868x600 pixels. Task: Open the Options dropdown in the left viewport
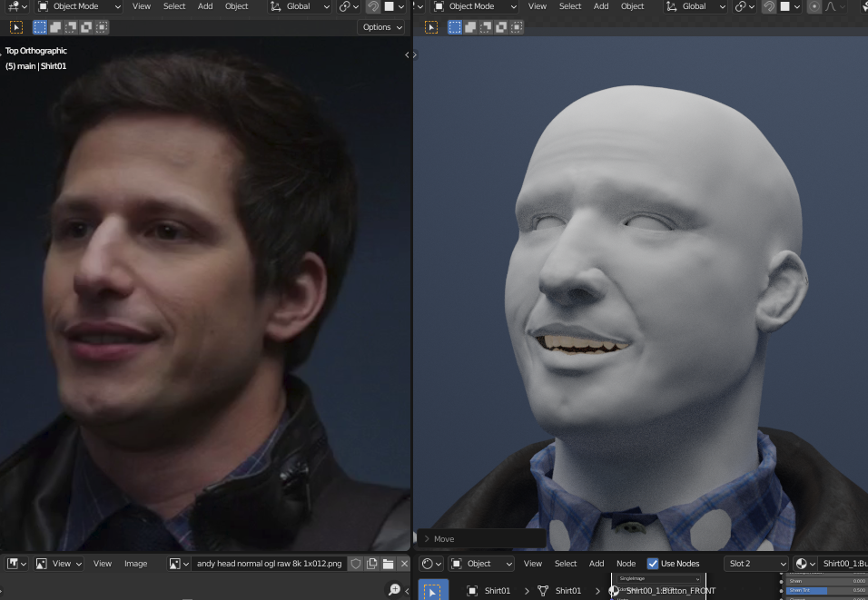(x=381, y=27)
